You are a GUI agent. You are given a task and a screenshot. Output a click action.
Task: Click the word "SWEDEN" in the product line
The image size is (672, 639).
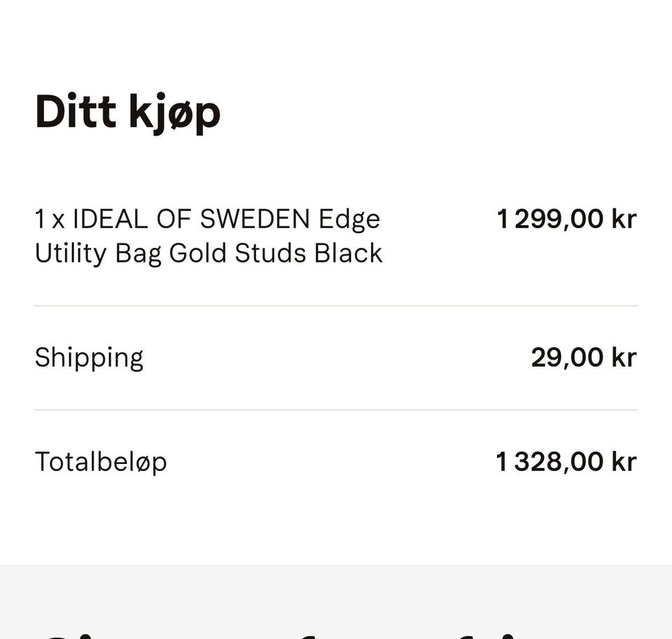[255, 220]
